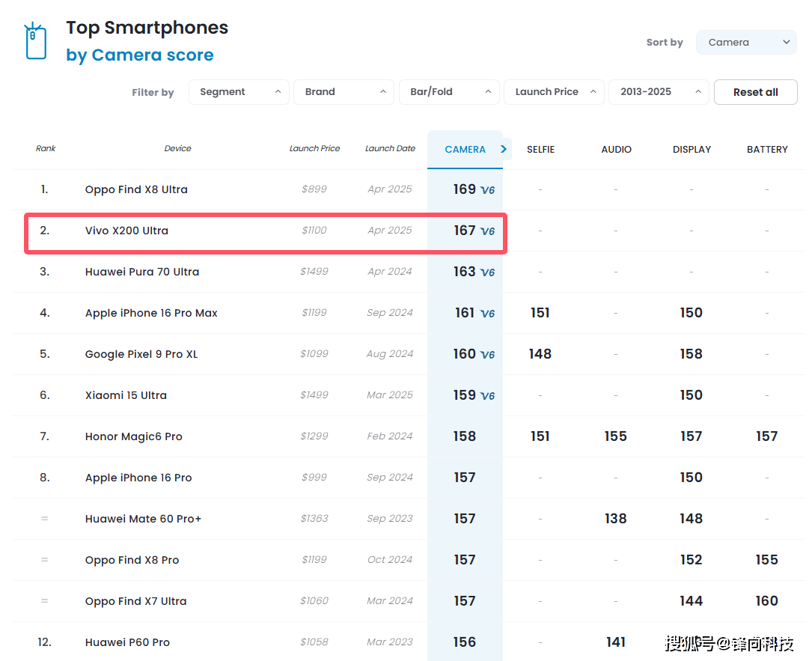Open the Bar/Fold filter
Screen dimensions: 812x661
click(449, 92)
